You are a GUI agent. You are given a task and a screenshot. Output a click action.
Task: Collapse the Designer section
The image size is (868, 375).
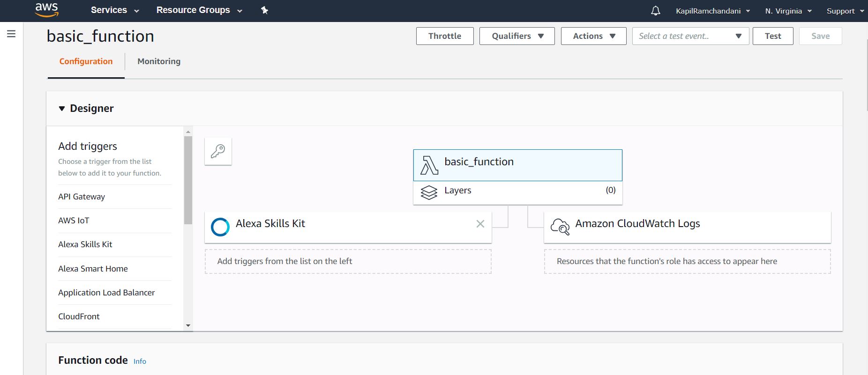click(x=61, y=109)
